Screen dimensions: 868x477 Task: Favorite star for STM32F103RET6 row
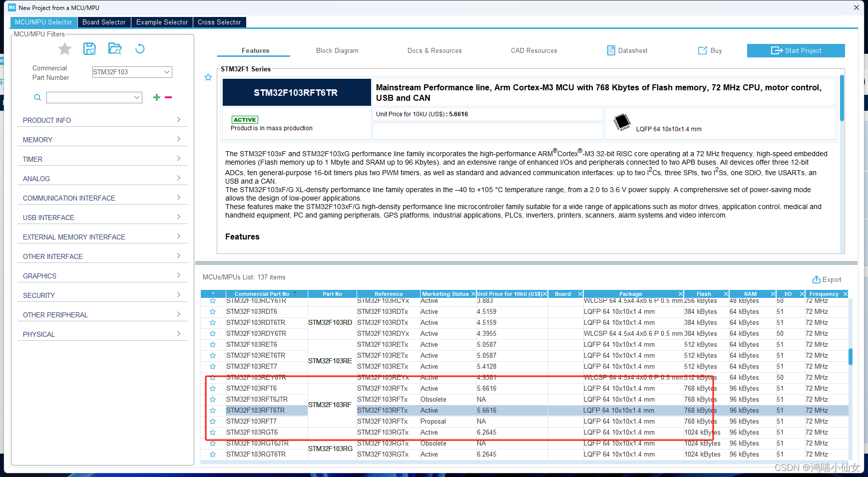(213, 345)
